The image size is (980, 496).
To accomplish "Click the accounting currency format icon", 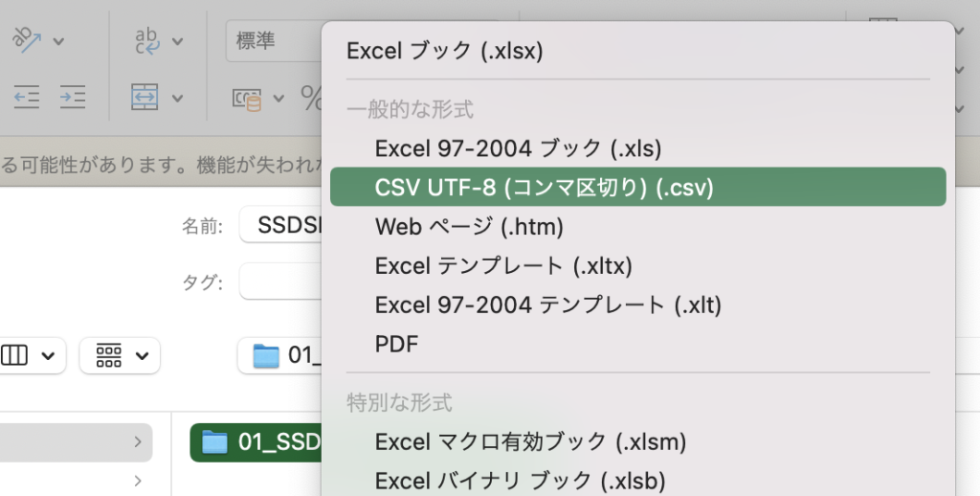I will click(x=247, y=99).
